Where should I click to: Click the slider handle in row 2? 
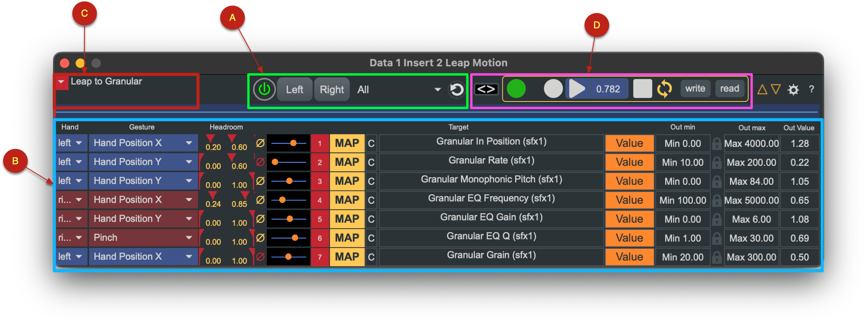[275, 162]
